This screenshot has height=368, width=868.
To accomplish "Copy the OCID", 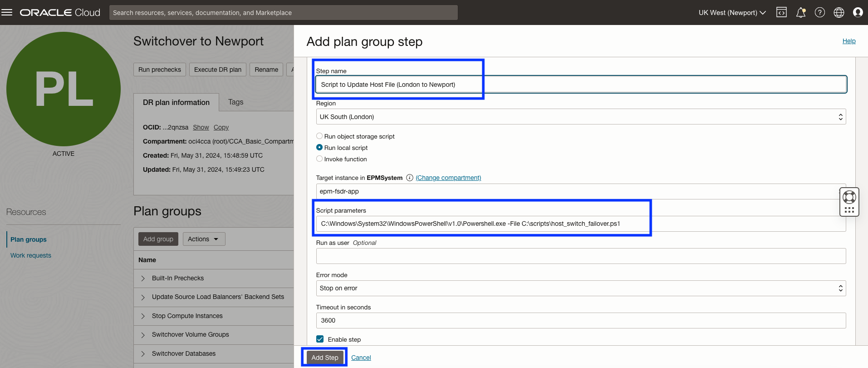I will point(221,127).
